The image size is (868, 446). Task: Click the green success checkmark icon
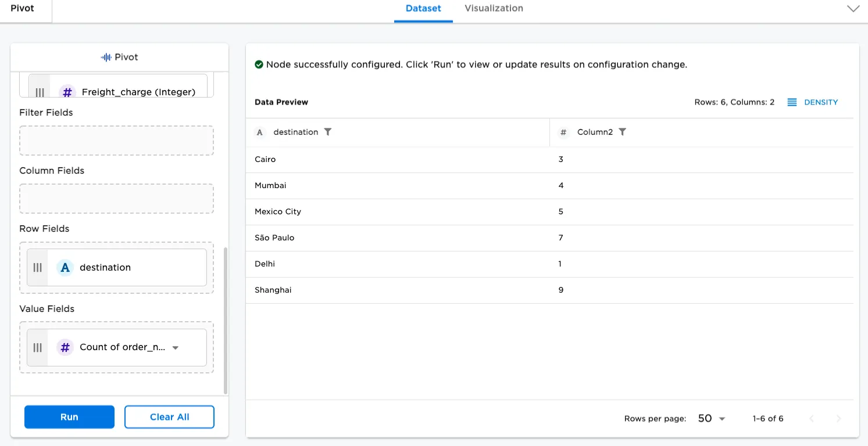[259, 64]
